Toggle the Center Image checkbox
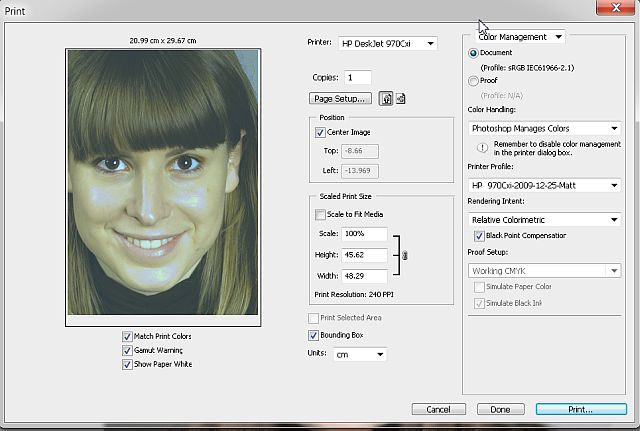640x431 pixels. click(x=320, y=132)
